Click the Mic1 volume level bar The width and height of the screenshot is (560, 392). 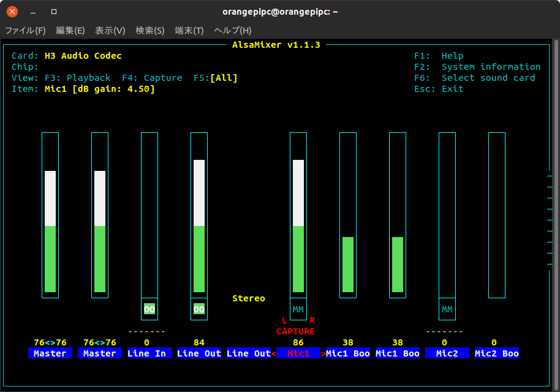[x=298, y=227]
